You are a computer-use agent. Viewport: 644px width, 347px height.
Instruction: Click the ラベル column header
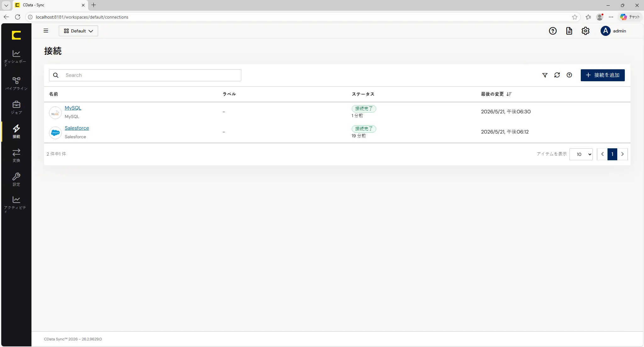coord(229,94)
